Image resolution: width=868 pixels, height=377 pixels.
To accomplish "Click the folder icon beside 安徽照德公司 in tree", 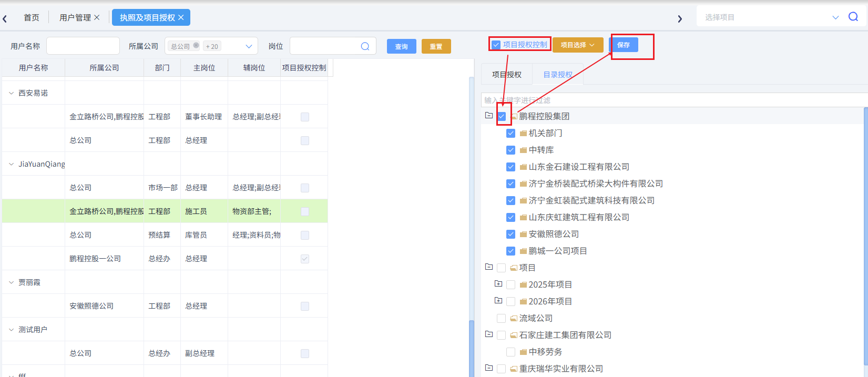I will point(523,235).
